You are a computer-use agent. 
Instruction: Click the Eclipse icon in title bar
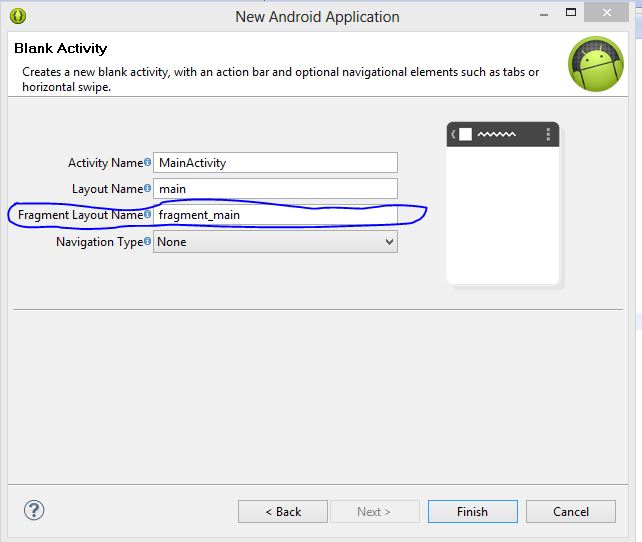[18, 16]
